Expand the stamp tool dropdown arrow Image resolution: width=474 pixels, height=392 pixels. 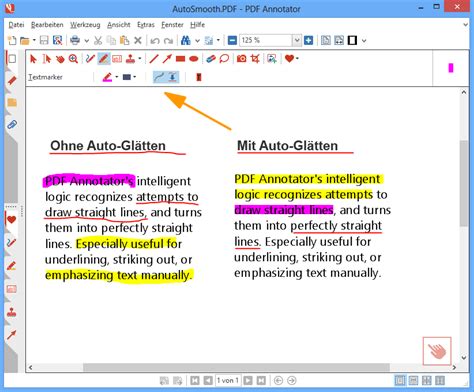click(140, 59)
